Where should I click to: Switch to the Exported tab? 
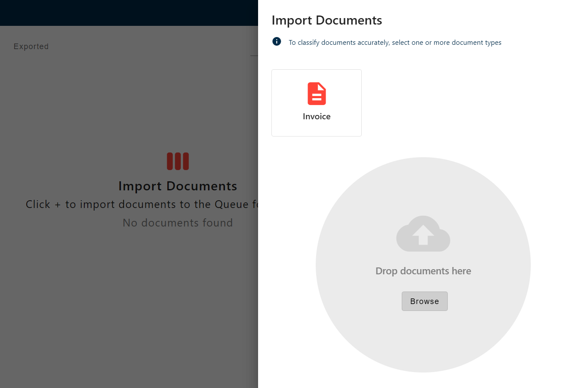coord(31,46)
